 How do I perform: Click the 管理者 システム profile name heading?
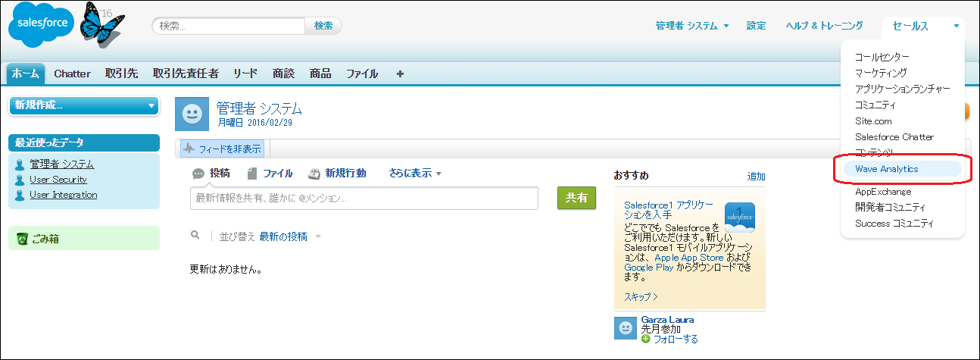point(259,108)
